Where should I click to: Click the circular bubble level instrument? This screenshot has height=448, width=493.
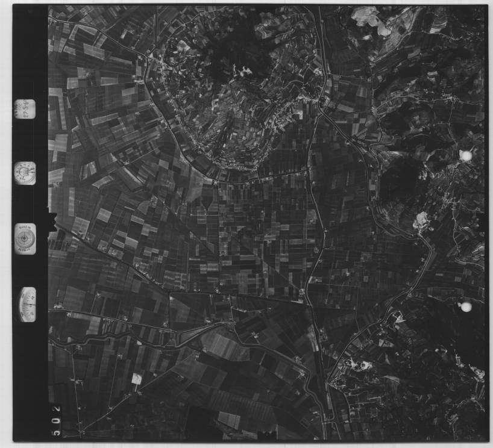[x=25, y=239]
